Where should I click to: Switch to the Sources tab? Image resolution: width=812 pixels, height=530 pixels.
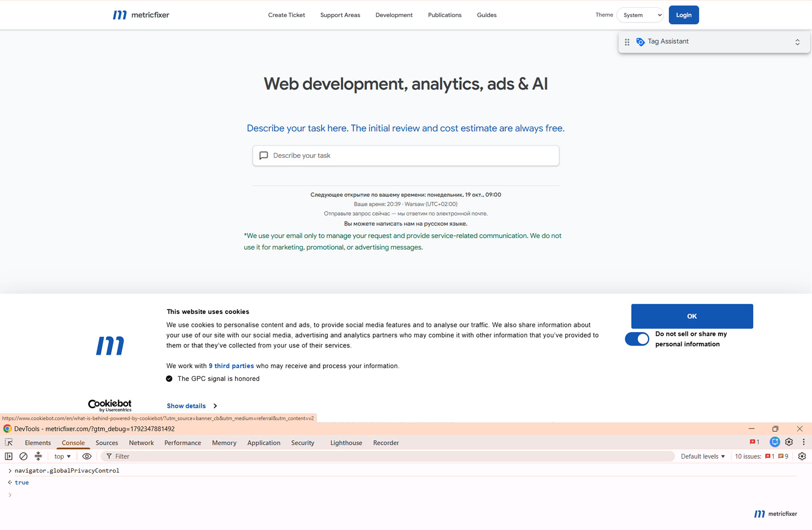tap(107, 443)
